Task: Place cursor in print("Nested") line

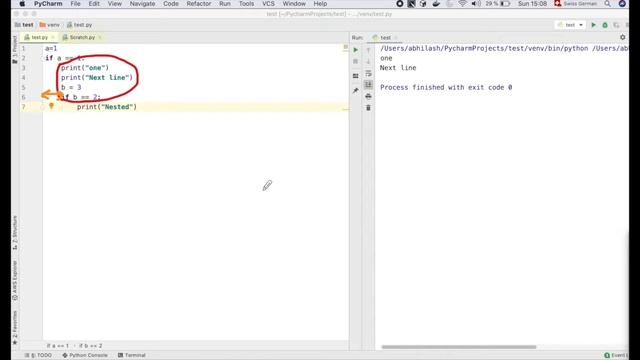Action: click(107, 107)
